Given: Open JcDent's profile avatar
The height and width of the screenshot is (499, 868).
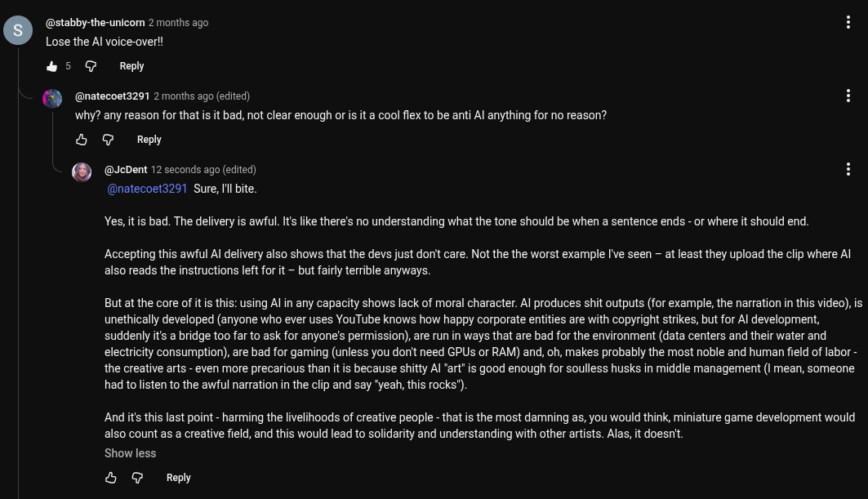Looking at the screenshot, I should (82, 172).
